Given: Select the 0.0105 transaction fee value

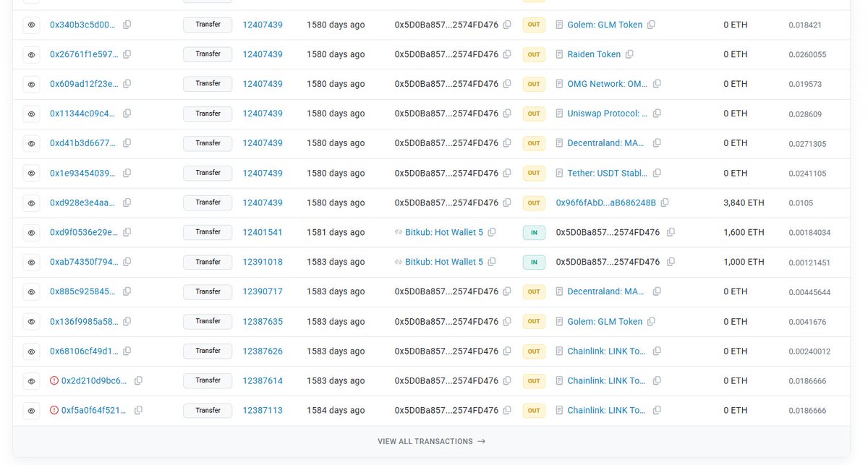Looking at the screenshot, I should (801, 203).
